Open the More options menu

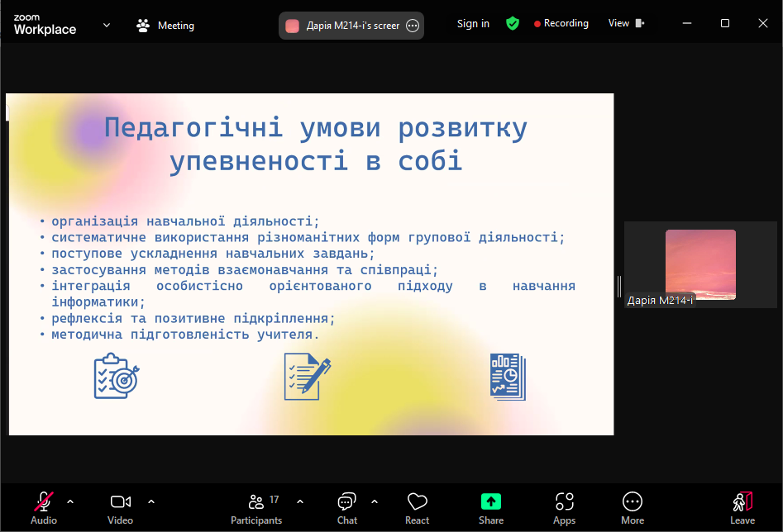(x=633, y=507)
